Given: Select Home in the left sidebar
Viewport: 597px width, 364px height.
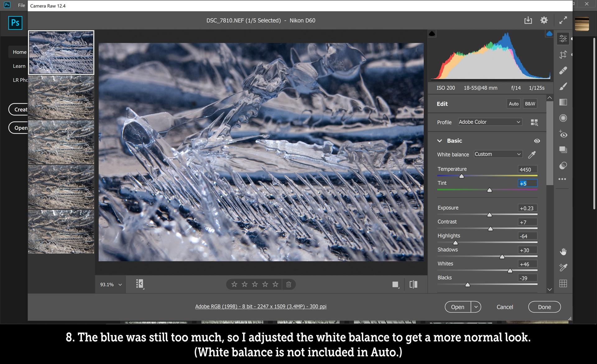Looking at the screenshot, I should coord(19,52).
